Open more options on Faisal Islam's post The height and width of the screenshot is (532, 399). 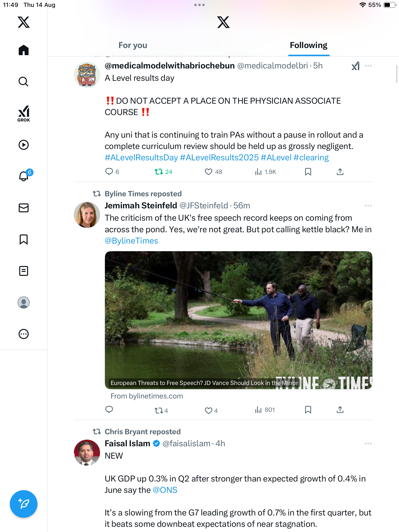coord(368,444)
